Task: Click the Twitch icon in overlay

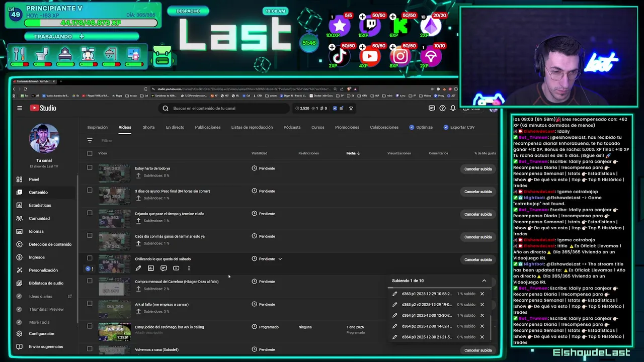Action: [370, 26]
